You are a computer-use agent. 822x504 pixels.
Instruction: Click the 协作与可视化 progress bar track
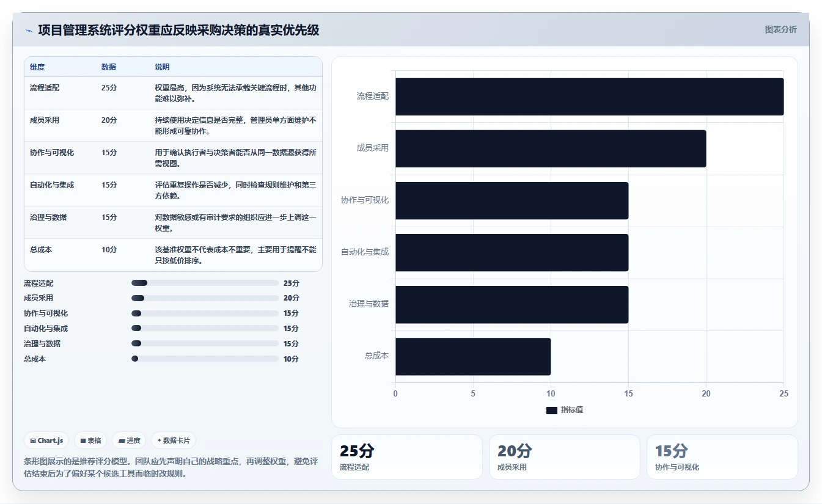click(x=205, y=313)
